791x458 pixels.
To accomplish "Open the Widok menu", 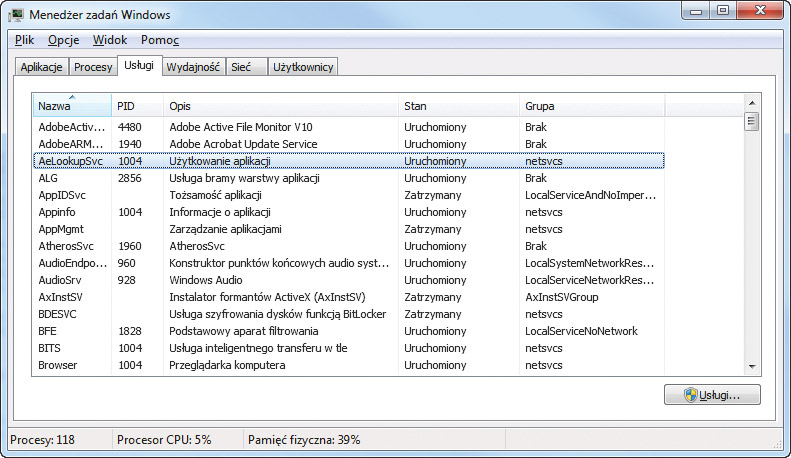I will [x=110, y=40].
